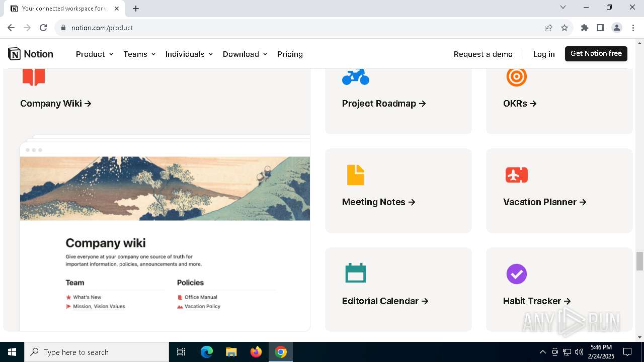
Task: View site info via the lock icon
Action: click(63, 28)
